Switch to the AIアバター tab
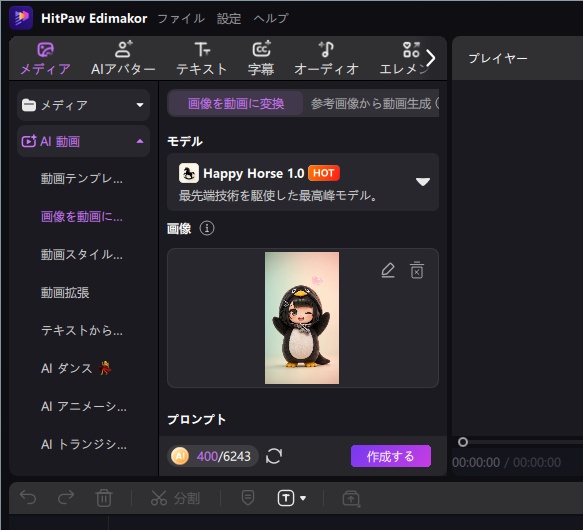 (123, 59)
